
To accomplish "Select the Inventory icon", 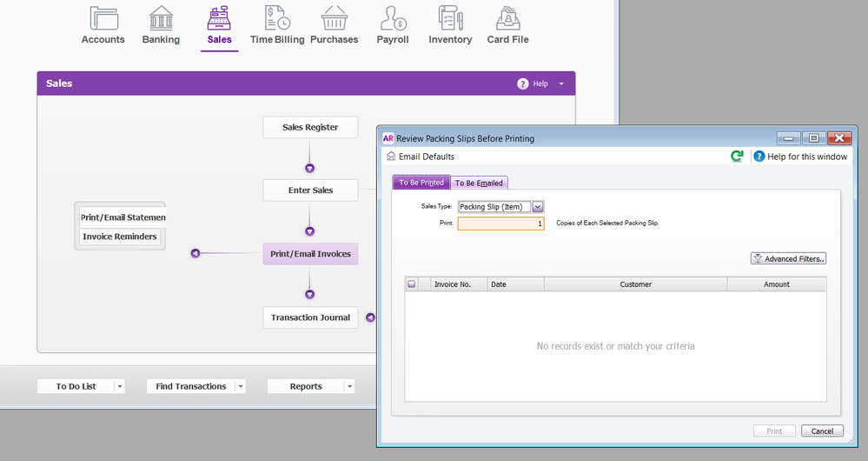I will click(x=450, y=19).
